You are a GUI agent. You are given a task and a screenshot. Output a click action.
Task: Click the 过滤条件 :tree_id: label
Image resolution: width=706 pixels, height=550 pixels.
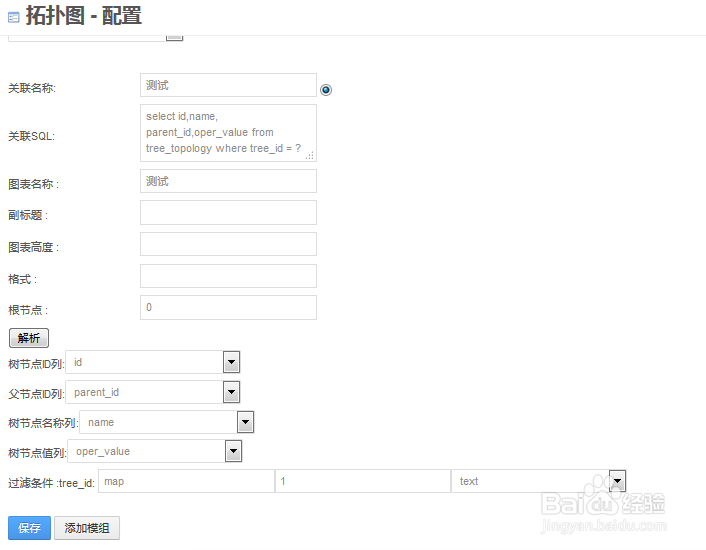click(x=51, y=483)
